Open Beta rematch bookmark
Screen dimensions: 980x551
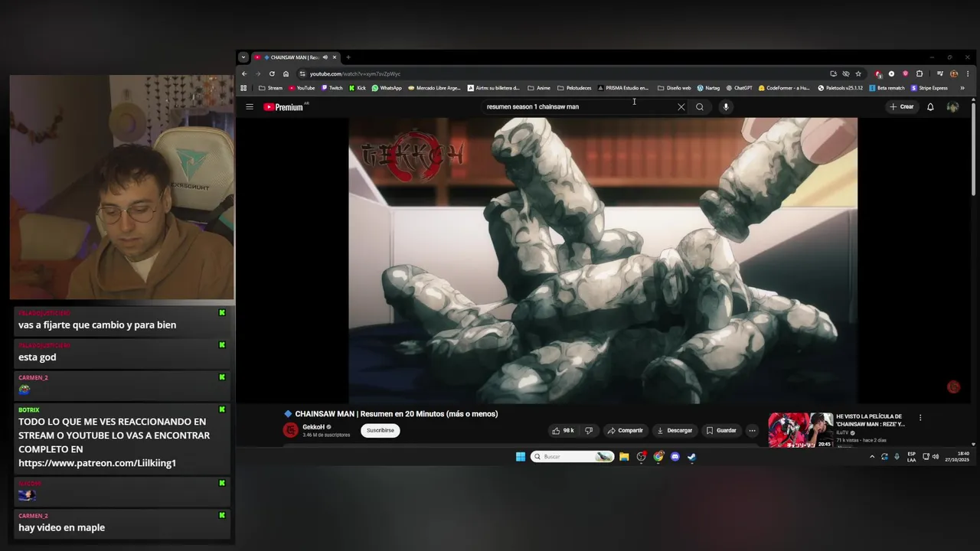[887, 88]
